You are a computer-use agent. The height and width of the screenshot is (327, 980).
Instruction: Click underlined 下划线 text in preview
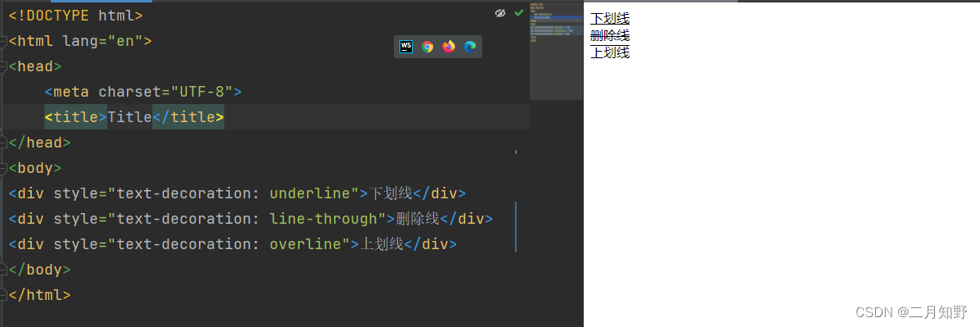609,18
